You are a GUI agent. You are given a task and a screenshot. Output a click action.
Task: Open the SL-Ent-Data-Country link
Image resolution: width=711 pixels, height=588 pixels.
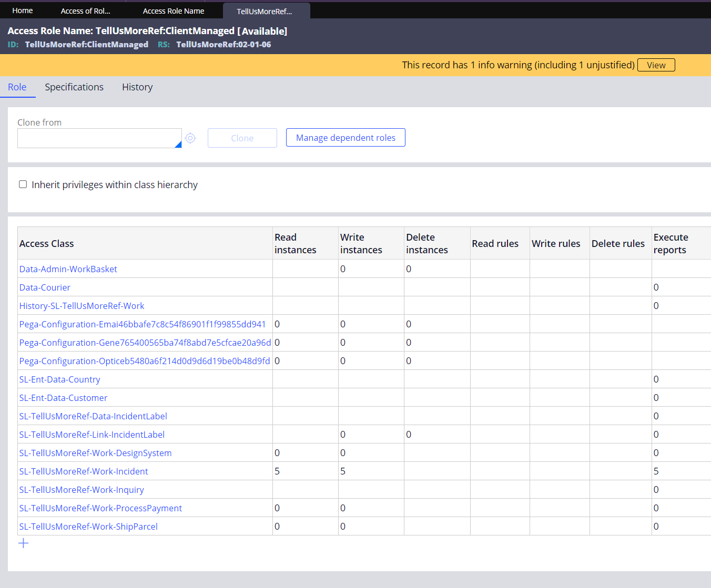tap(59, 379)
